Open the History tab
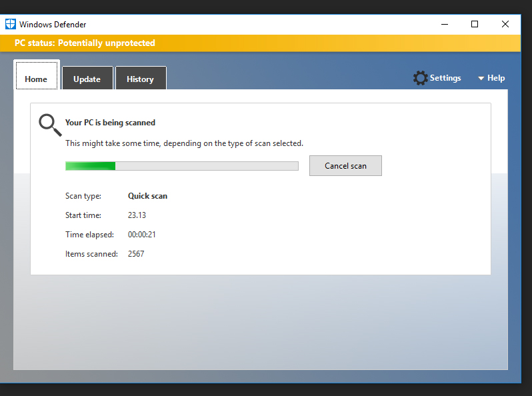Image resolution: width=532 pixels, height=396 pixels. (x=141, y=78)
